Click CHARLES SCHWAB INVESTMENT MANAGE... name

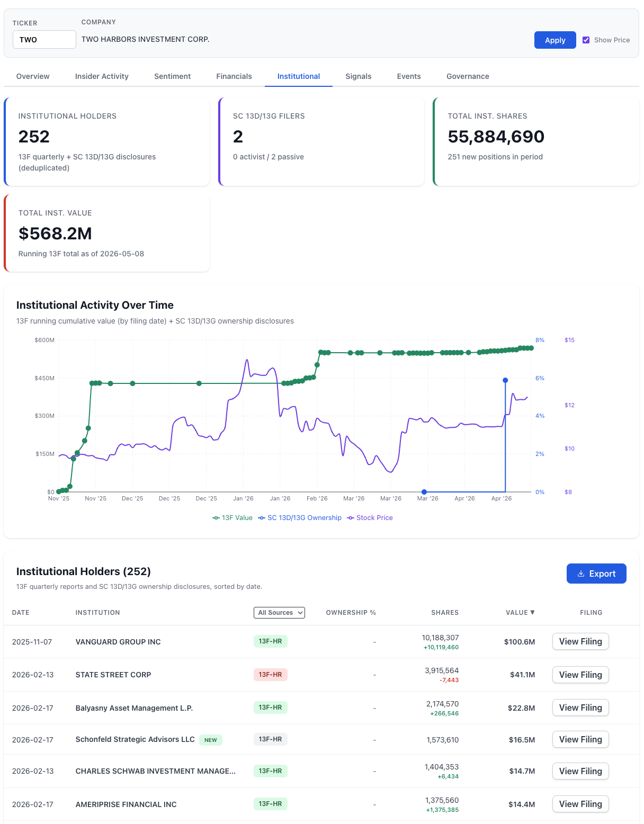click(x=156, y=771)
